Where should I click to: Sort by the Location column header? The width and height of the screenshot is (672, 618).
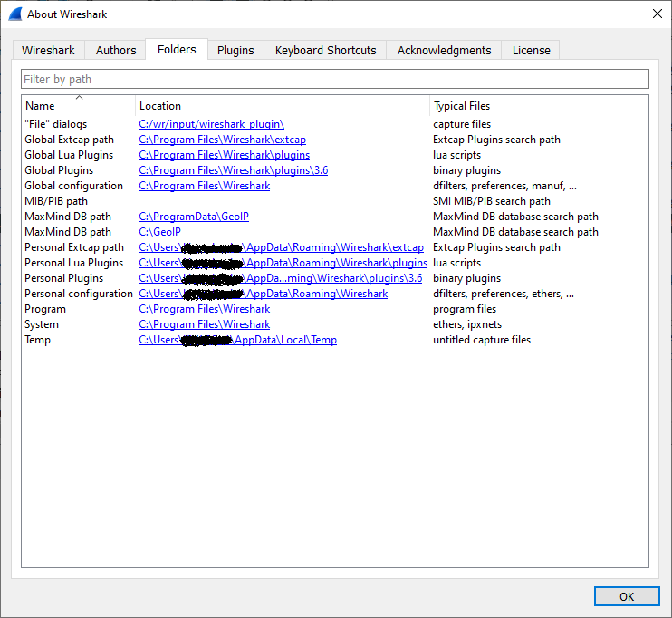click(x=283, y=105)
